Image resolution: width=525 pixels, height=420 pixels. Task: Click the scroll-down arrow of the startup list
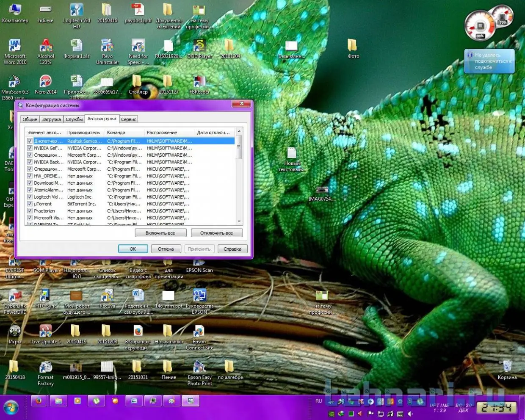(x=239, y=221)
